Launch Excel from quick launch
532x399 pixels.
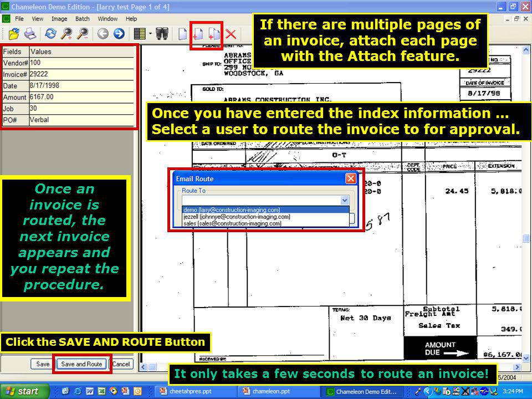point(101,391)
